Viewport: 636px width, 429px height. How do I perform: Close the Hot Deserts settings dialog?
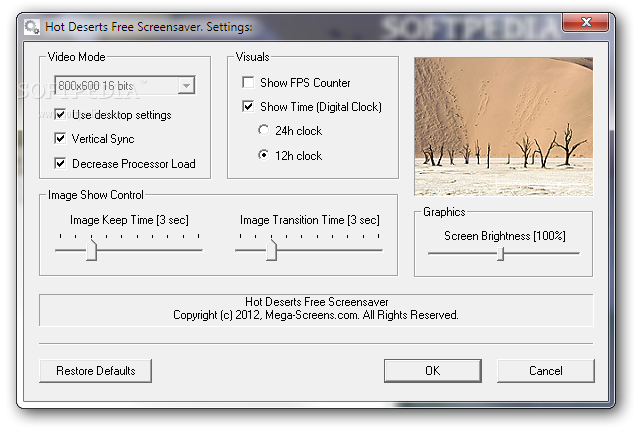click(x=585, y=22)
